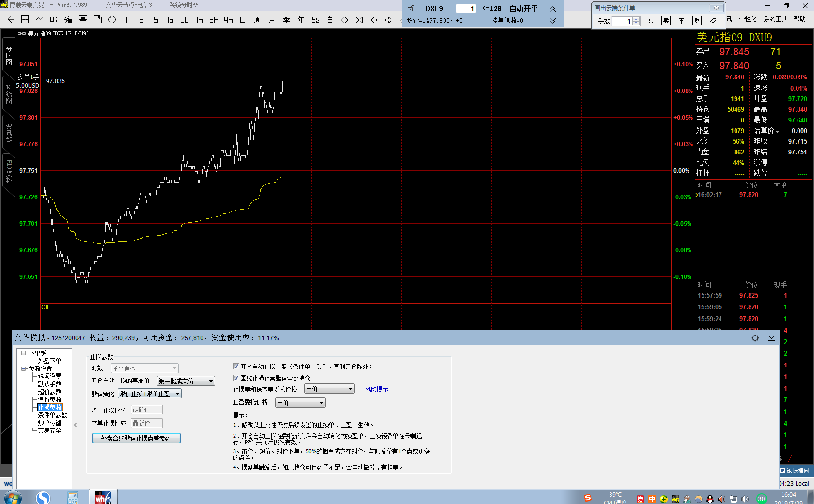Screen dimensions: 814x504
Task: Select 条件单参数 in settings tree
Action: point(52,415)
